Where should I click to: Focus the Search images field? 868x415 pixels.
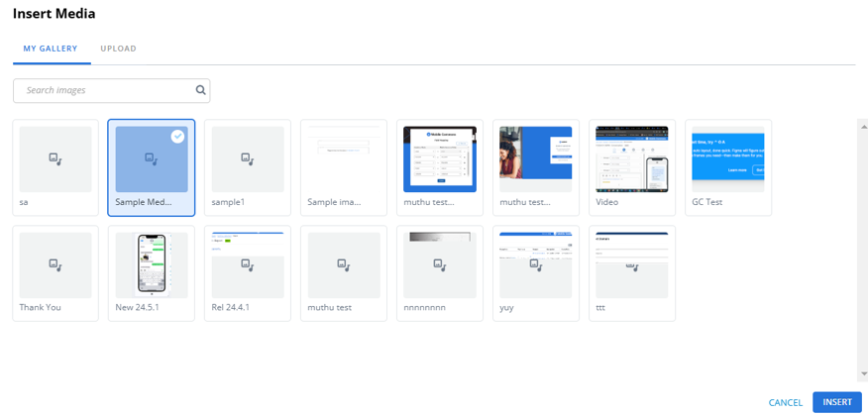coord(104,90)
